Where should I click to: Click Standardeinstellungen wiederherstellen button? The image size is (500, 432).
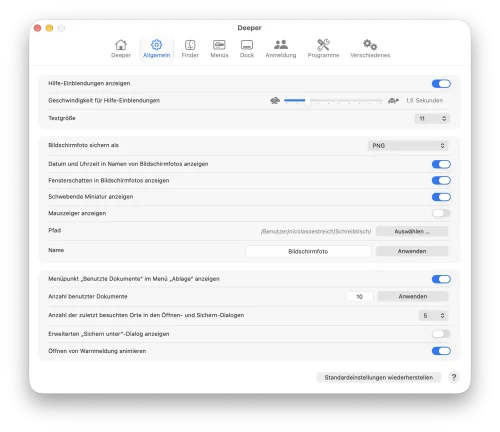pos(379,377)
